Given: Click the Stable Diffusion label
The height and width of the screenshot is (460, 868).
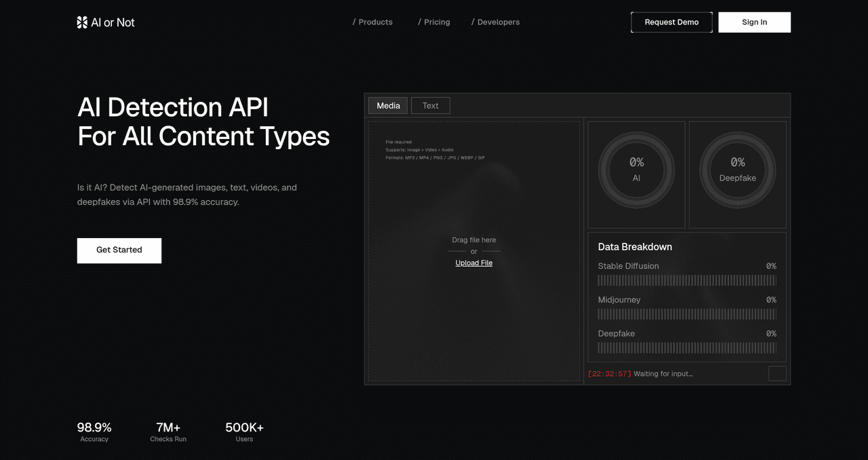Looking at the screenshot, I should (x=628, y=266).
